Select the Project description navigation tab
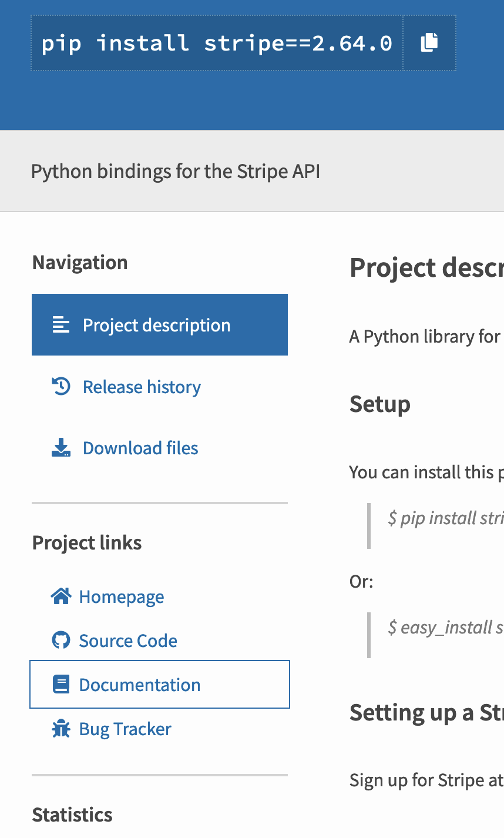The height and width of the screenshot is (838, 504). click(x=157, y=325)
